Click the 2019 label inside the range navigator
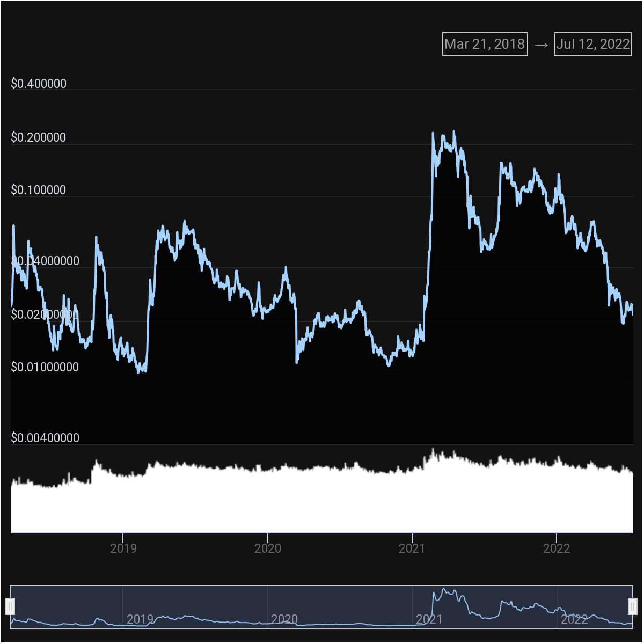Image resolution: width=644 pixels, height=644 pixels. point(140,619)
